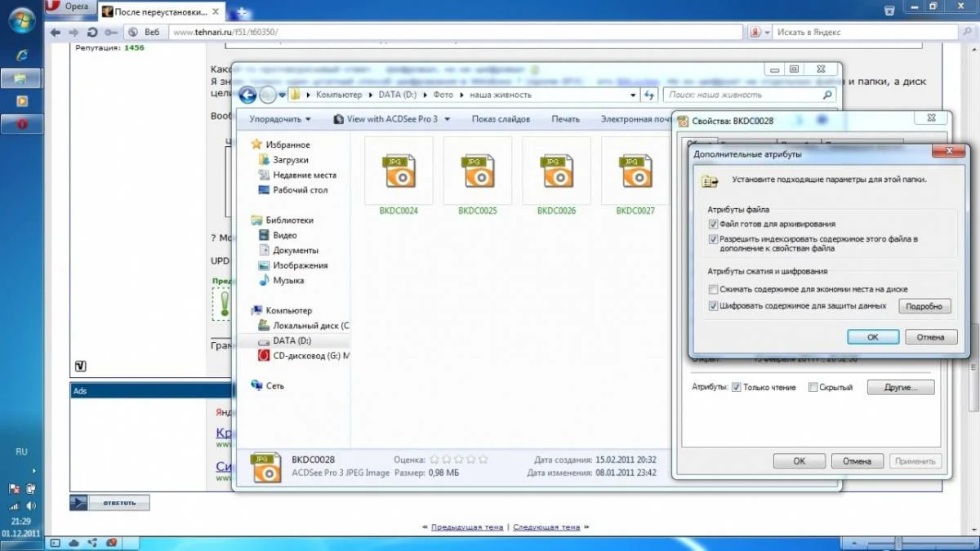Screen dimensions: 980x551
Task: Click the 'Другие...' attributes button
Action: pyautogui.click(x=901, y=388)
